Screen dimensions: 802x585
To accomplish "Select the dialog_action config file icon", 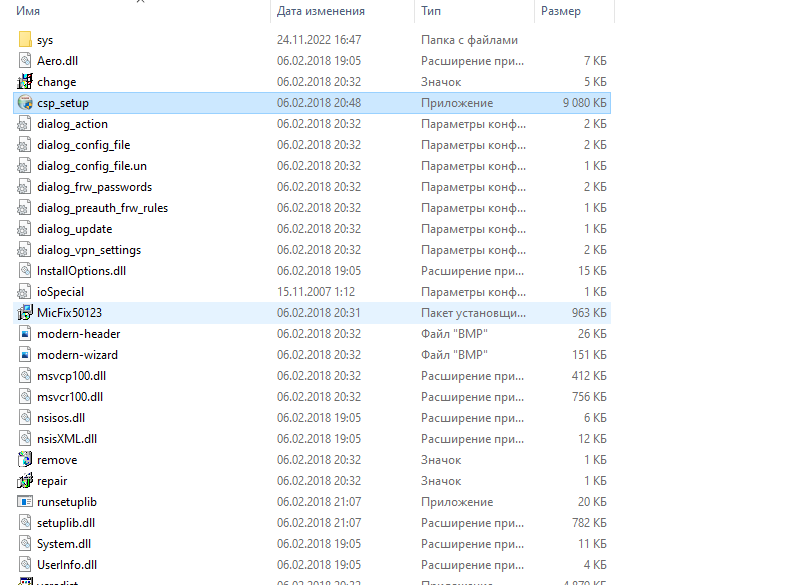I will (x=25, y=123).
